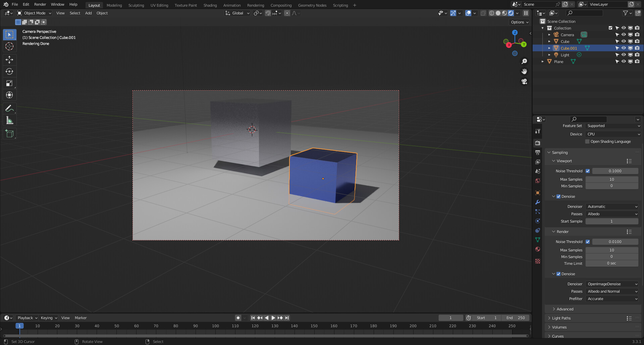
Task: Select the Cursor tool in toolbar
Action: click(x=9, y=46)
